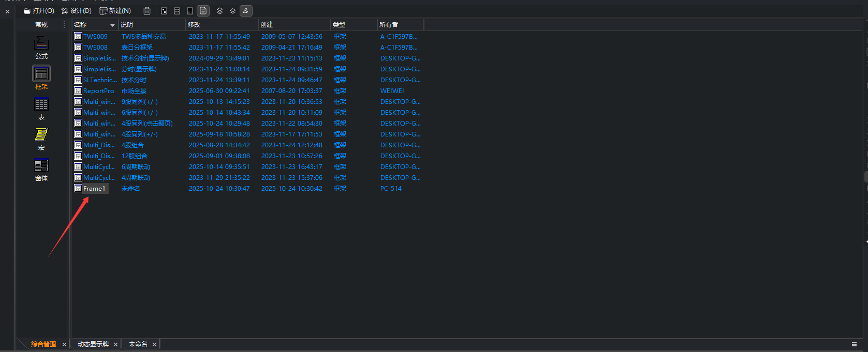868x352 pixels.
Task: Click frame icon of 6股同列(+/-) row
Action: (78, 112)
